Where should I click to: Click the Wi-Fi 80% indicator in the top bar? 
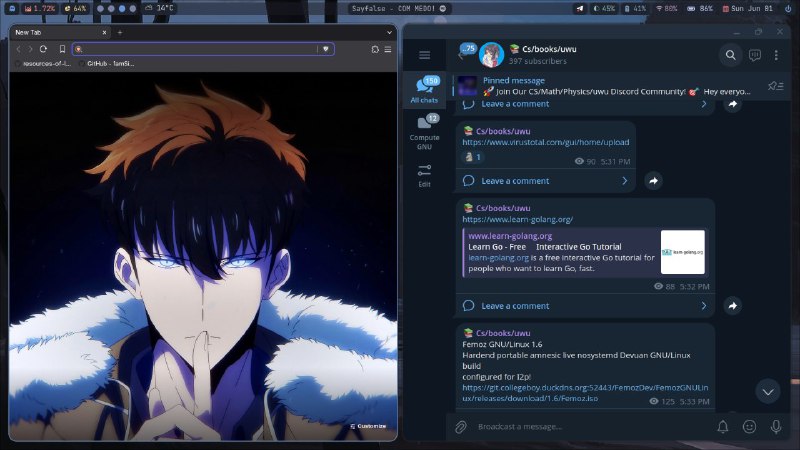point(666,8)
